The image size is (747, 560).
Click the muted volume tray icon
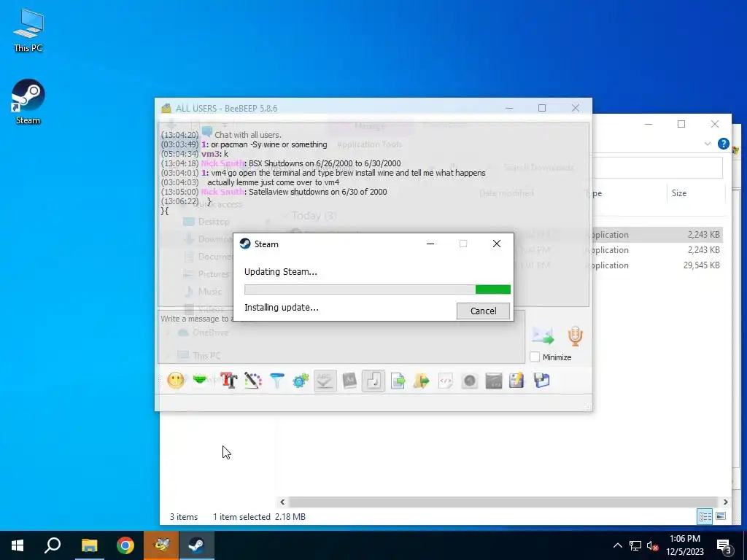point(653,545)
